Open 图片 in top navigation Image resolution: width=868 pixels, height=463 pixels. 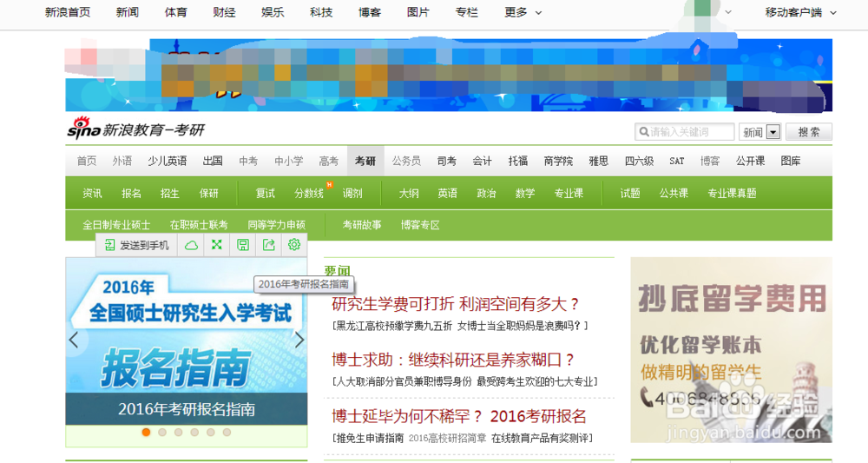point(418,12)
